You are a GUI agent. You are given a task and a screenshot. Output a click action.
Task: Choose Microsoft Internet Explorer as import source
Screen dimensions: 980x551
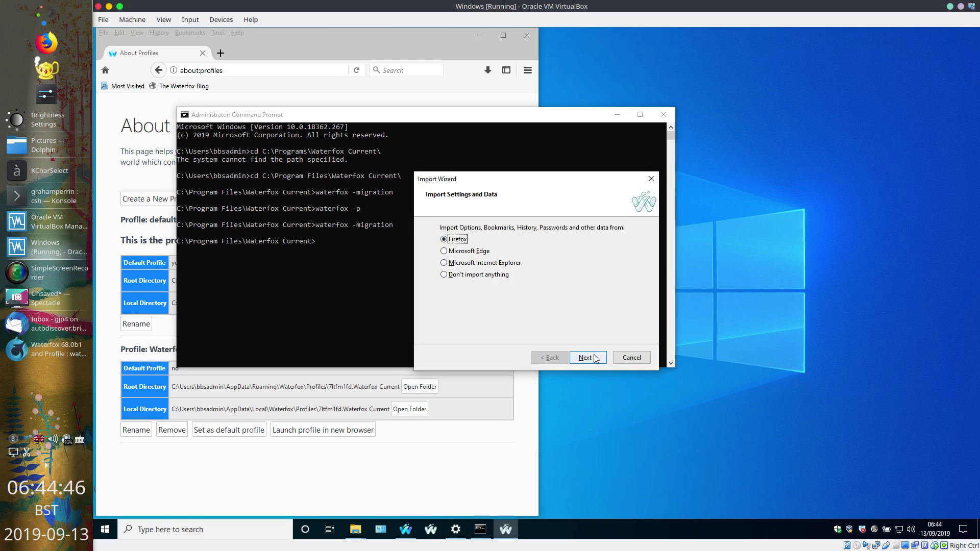click(444, 262)
